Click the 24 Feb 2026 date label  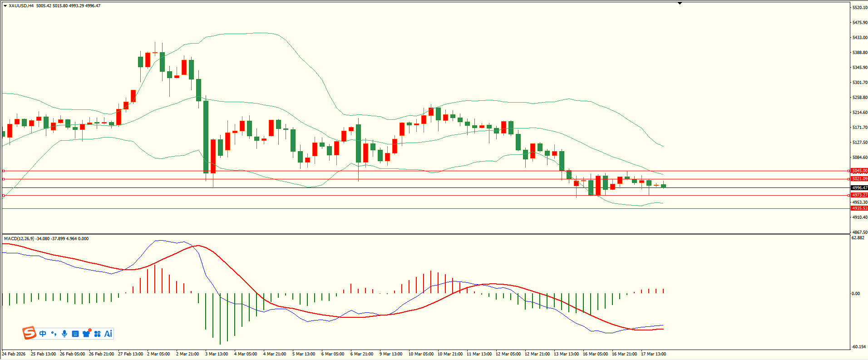coord(14,354)
